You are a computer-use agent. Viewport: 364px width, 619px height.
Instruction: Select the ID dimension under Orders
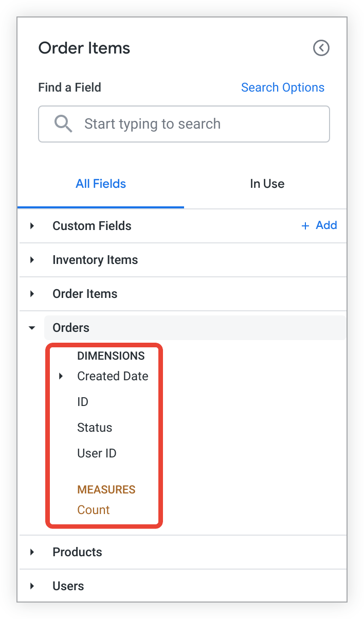pos(82,402)
